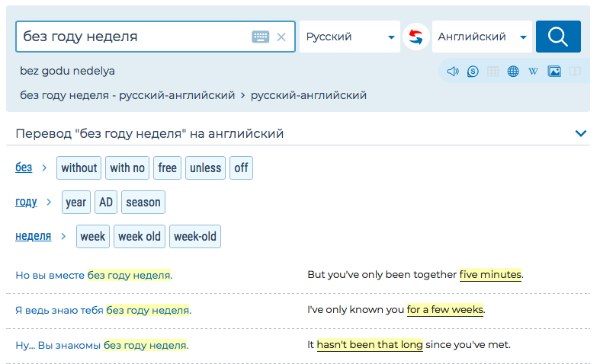This screenshot has height=364, width=600.
Task: Click the sentence 'Но вы вместе без году неделя.'
Action: click(94, 276)
